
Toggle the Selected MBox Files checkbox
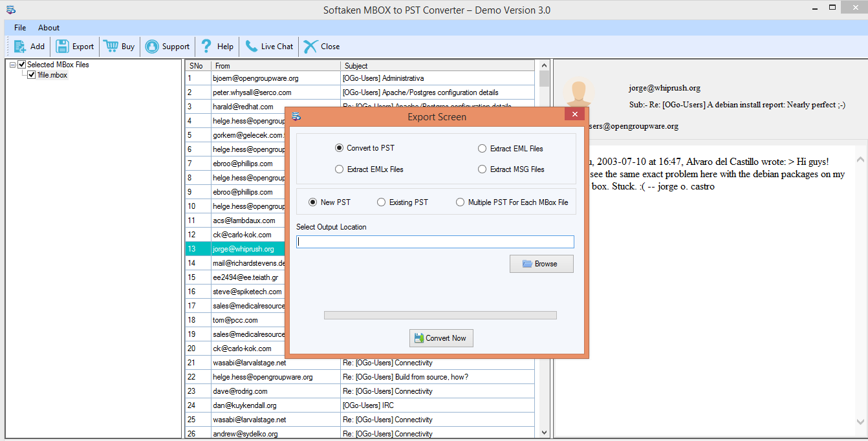point(22,65)
